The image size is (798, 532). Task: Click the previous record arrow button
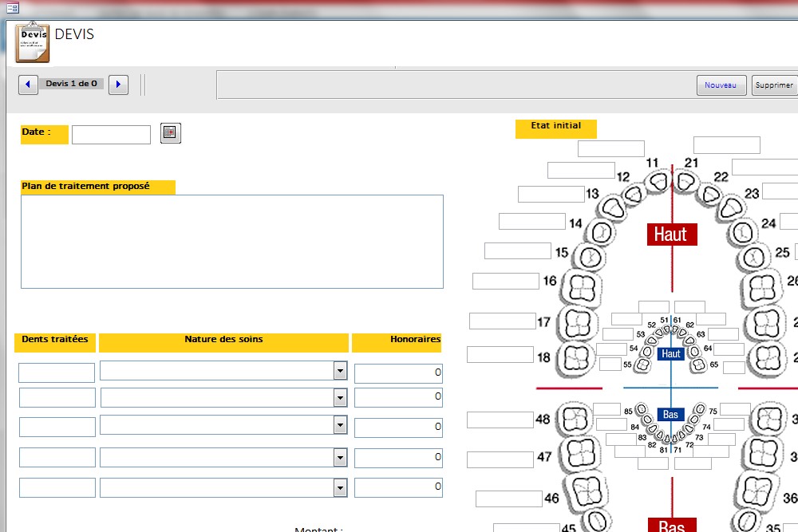tap(28, 85)
